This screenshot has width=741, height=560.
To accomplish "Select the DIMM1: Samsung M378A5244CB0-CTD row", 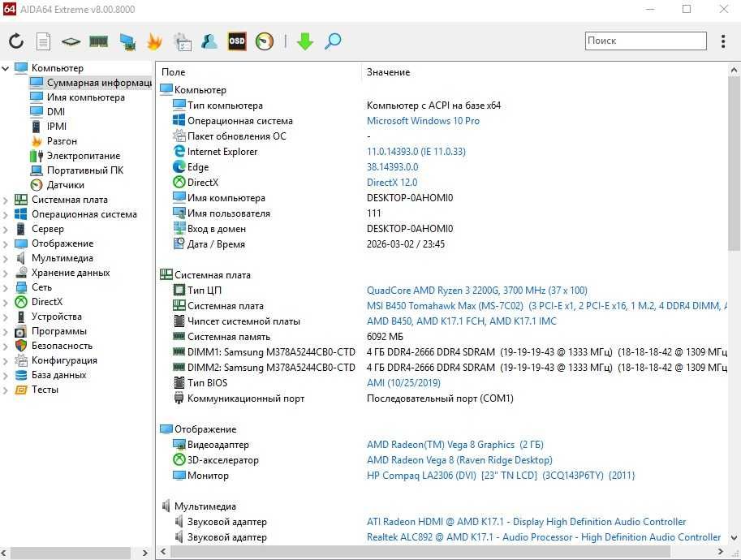I will (442, 352).
